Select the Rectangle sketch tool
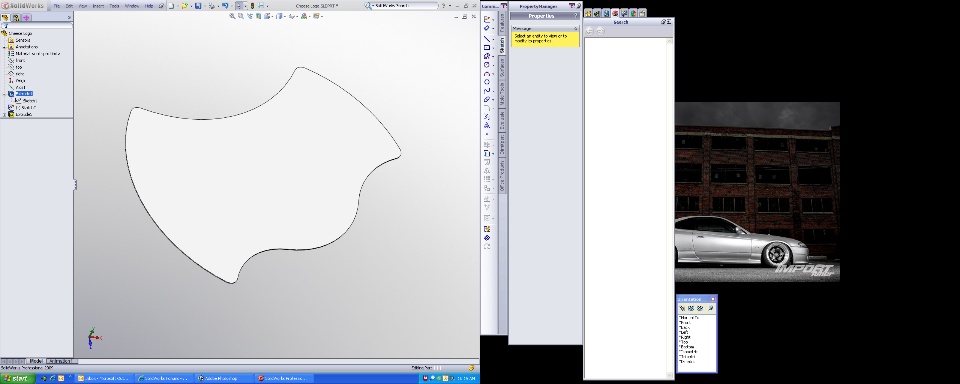The image size is (960, 384). tap(487, 47)
